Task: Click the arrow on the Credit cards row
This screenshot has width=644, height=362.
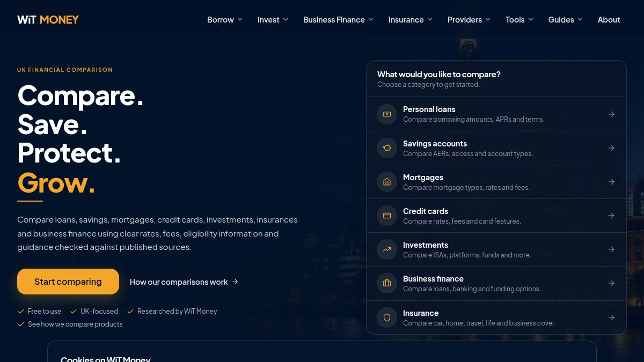Action: click(611, 216)
